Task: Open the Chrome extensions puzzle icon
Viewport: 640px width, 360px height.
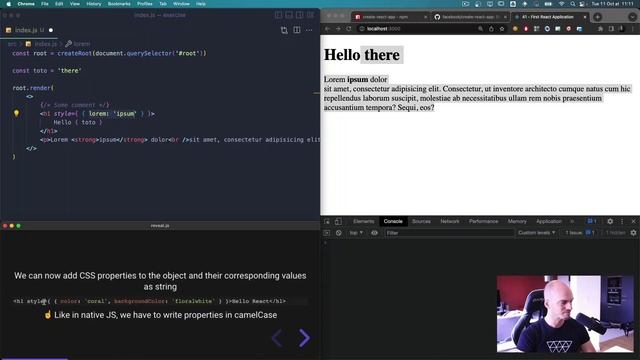Action: [x=600, y=29]
